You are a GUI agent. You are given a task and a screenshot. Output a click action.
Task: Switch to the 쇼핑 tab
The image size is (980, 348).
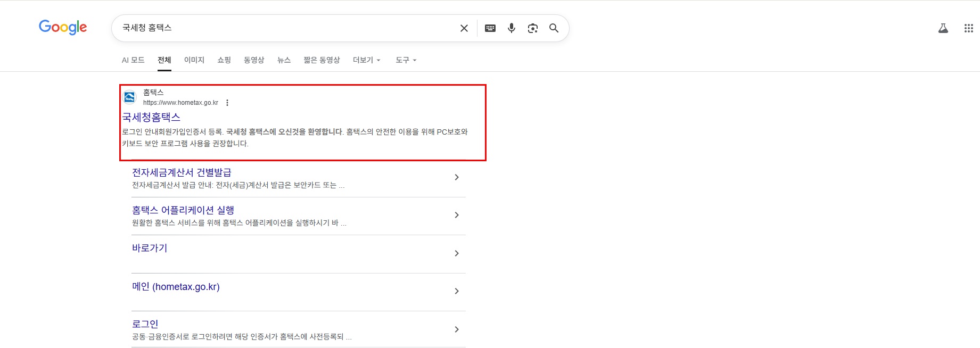click(224, 60)
